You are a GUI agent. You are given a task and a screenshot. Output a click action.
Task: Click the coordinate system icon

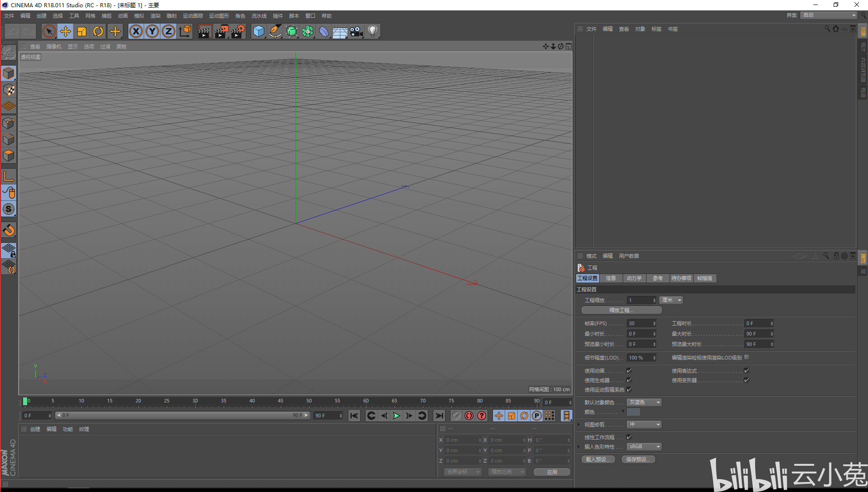pyautogui.click(x=185, y=31)
